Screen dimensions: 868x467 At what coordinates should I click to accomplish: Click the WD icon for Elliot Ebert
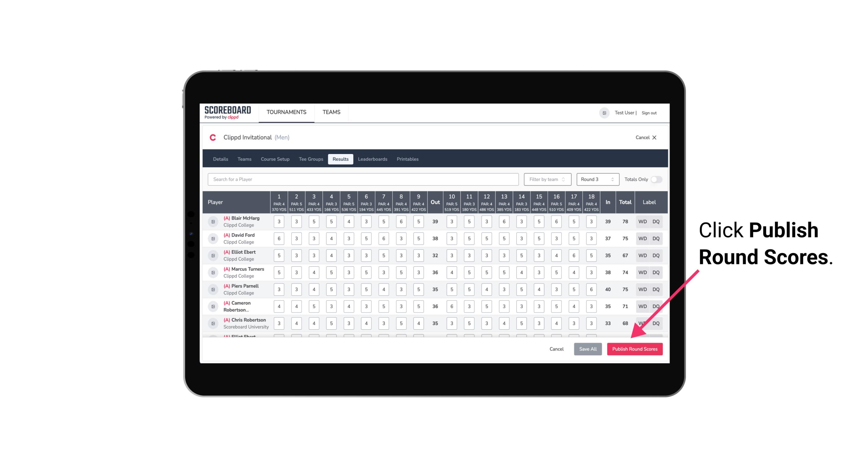643,255
